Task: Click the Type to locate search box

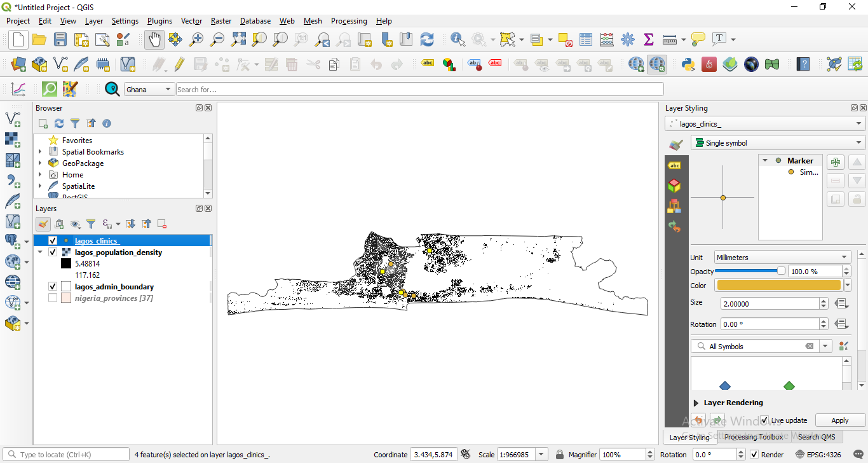Action: coord(67,455)
